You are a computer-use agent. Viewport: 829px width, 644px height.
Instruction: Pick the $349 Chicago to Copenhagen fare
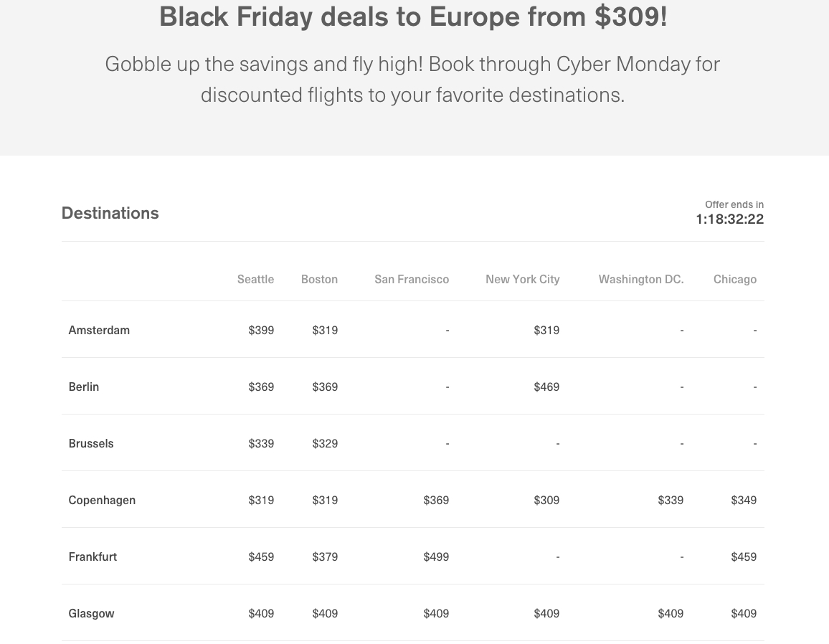[744, 500]
